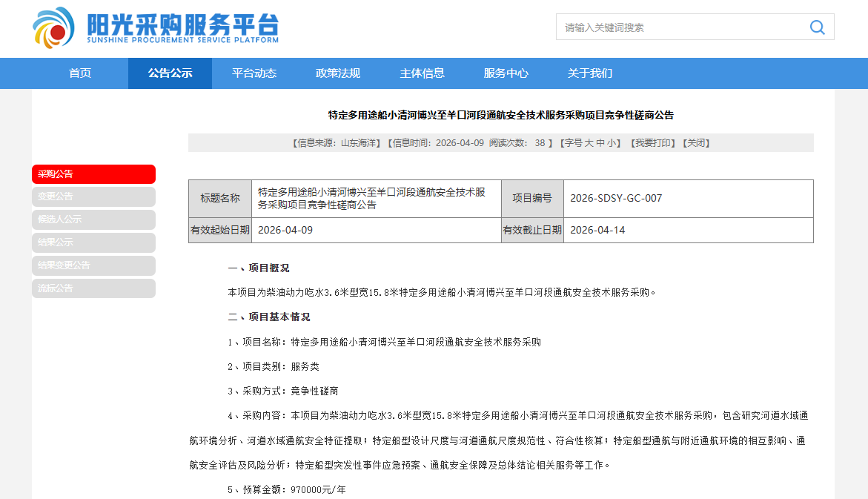Screen dimensions: 868x499
Task: Select the 公告公示 navigation tab
Action: pos(170,73)
